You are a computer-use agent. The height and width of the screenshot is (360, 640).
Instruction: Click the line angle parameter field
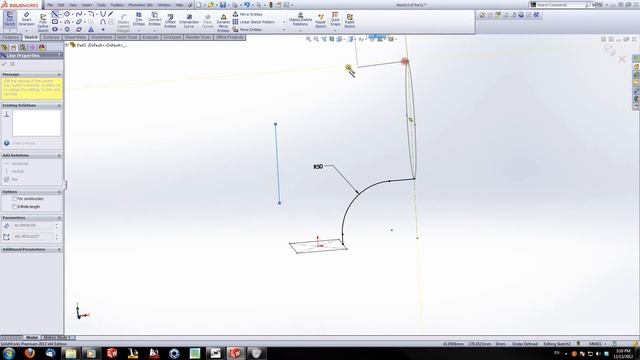pyautogui.click(x=33, y=236)
